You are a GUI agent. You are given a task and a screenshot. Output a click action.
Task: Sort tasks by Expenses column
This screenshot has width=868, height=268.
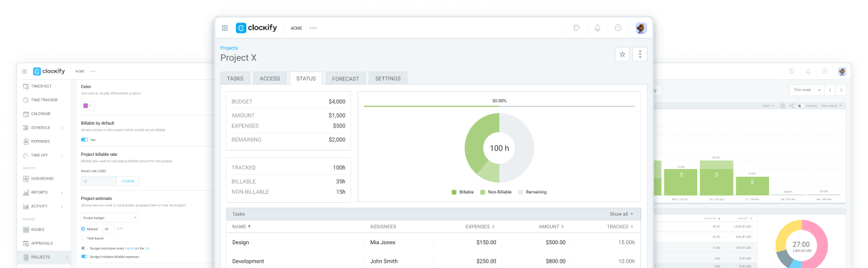click(x=480, y=226)
